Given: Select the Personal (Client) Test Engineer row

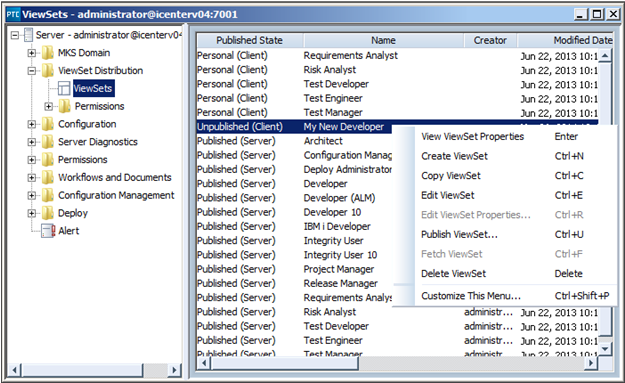Looking at the screenshot, I should click(397, 98).
